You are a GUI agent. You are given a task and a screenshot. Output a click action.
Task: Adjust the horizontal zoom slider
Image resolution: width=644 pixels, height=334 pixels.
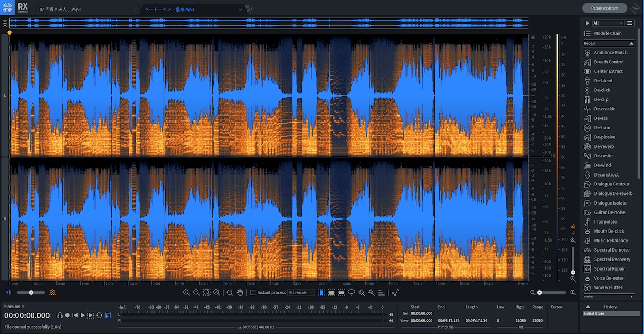(x=553, y=292)
